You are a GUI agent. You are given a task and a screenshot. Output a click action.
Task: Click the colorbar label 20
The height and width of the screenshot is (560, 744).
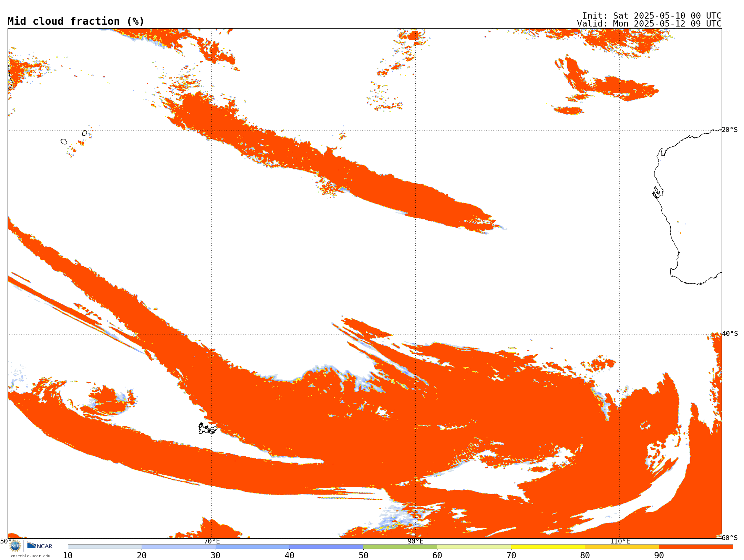coord(142,556)
